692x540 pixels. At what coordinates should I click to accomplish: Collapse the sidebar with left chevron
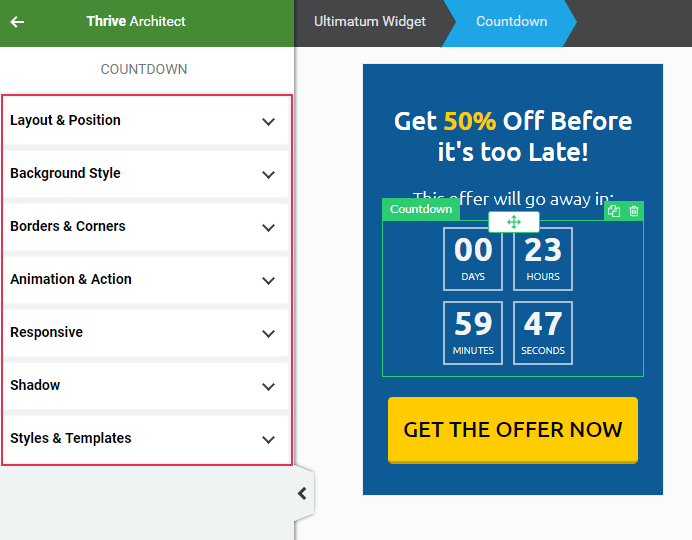[302, 493]
